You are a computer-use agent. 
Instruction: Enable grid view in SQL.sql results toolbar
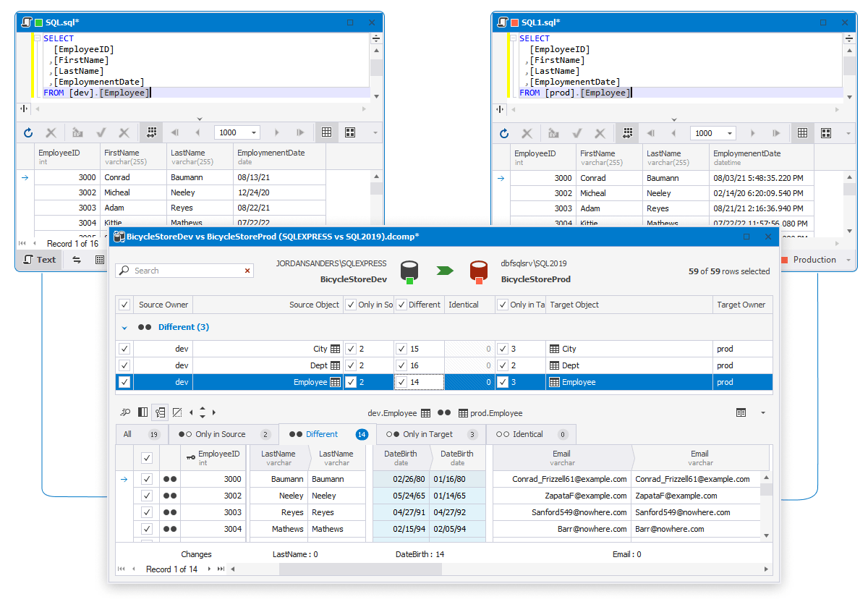tap(326, 132)
